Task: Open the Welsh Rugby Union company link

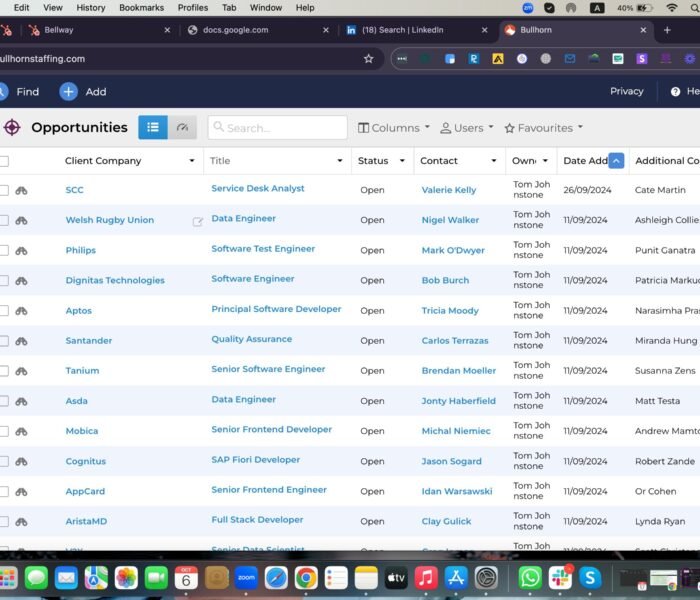Action: pyautogui.click(x=110, y=220)
